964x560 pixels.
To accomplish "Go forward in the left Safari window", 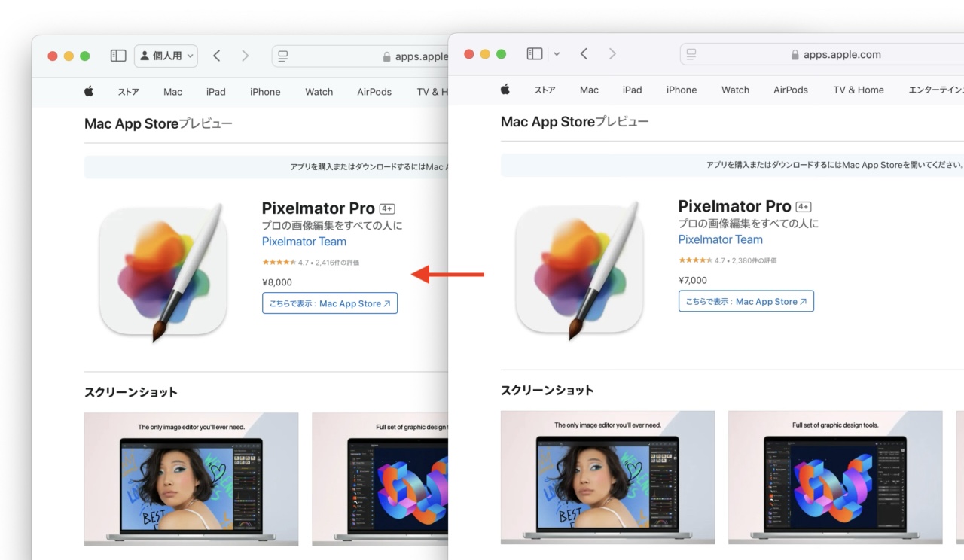I will point(245,56).
